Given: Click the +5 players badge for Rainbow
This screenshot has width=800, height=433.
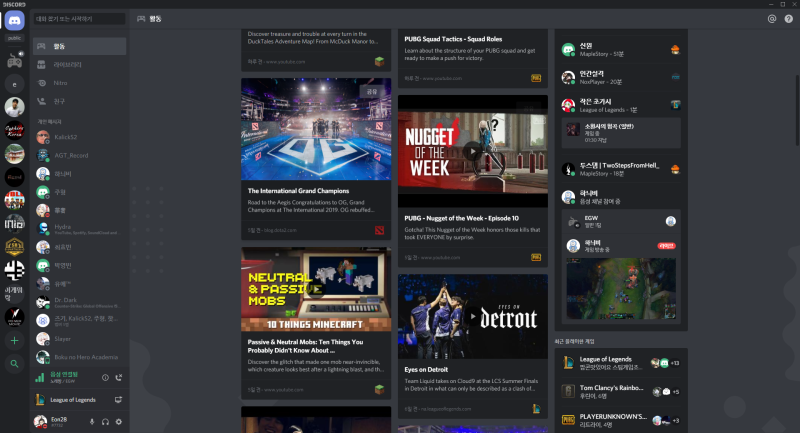Looking at the screenshot, I should (x=676, y=392).
